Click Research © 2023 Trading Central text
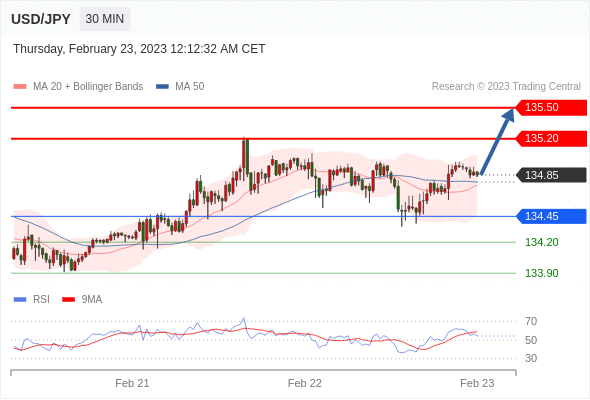This screenshot has width=590, height=400. click(506, 87)
